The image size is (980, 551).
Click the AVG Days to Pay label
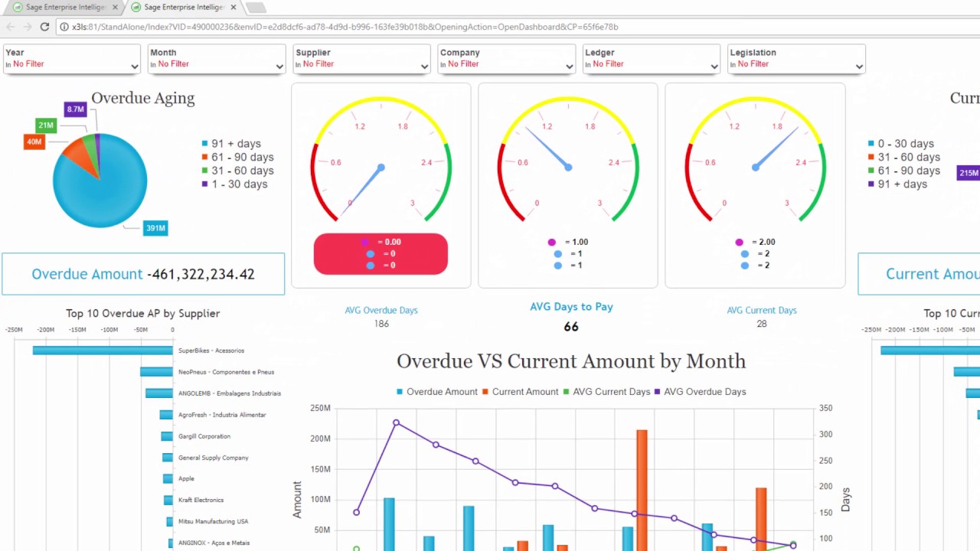pyautogui.click(x=571, y=307)
